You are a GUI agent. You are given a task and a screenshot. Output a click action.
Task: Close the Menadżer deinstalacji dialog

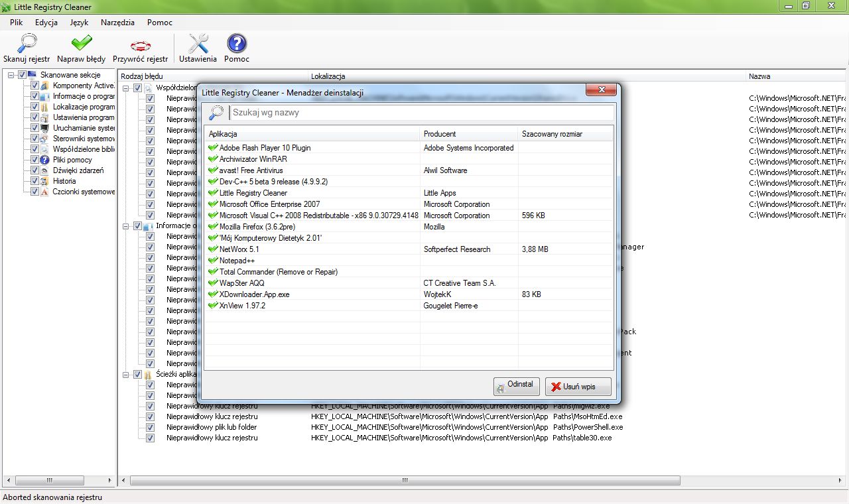(x=602, y=90)
